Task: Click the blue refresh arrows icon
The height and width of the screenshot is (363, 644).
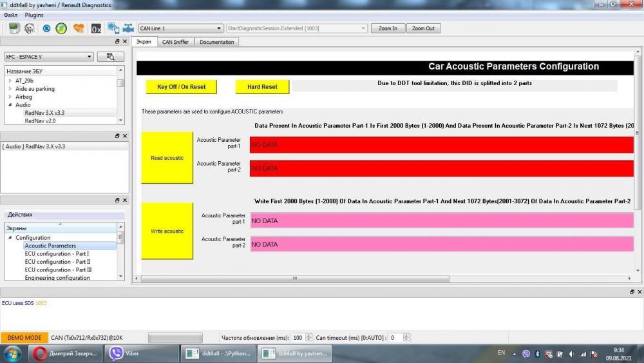Action: (46, 28)
